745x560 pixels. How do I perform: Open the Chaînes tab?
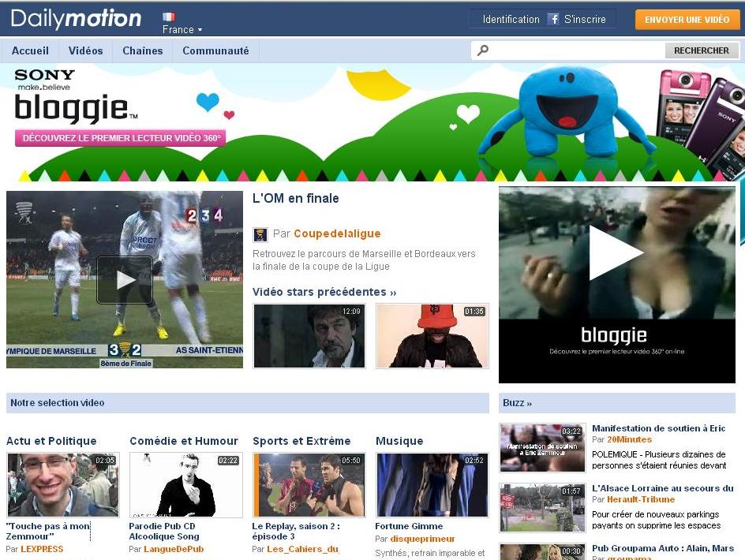142,50
